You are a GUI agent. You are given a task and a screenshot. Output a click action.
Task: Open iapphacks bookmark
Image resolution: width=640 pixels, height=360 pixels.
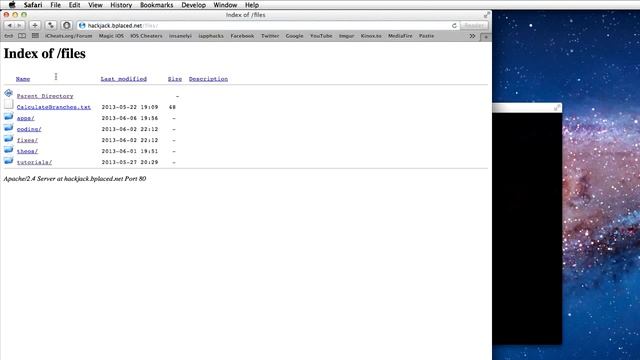211,36
